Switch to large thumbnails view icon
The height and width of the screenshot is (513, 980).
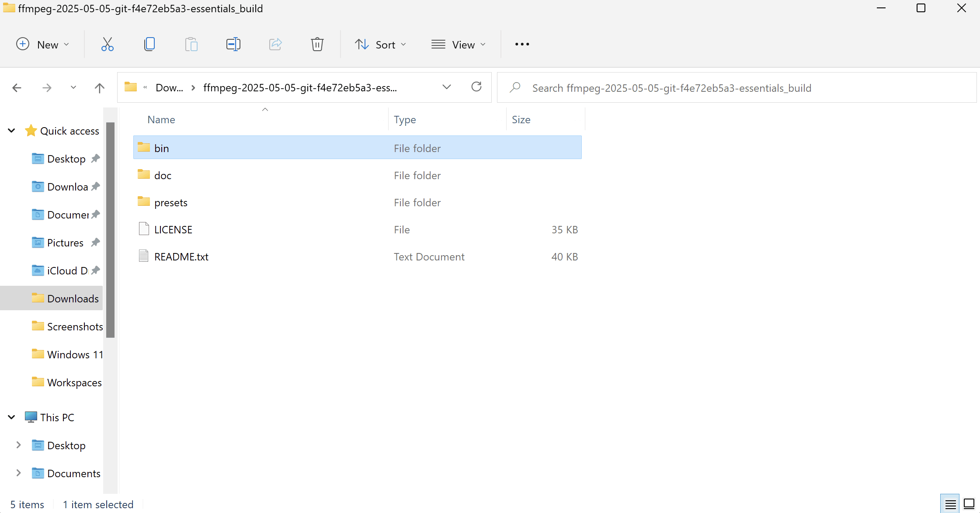[969, 504]
